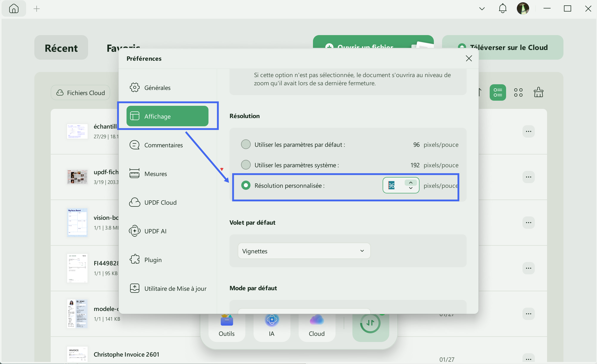Open the Mesures settings section

[155, 173]
